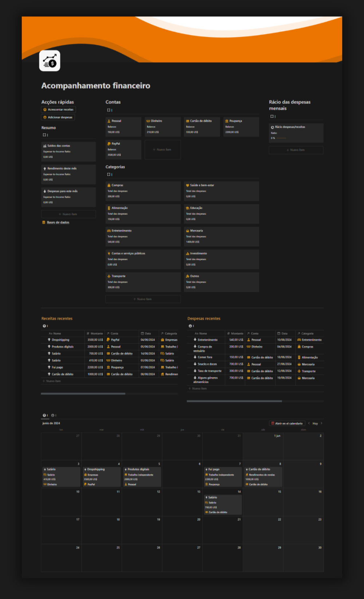Open Abrir en el calendario button
Viewport: 364px width, 599px height.
[x=287, y=423]
